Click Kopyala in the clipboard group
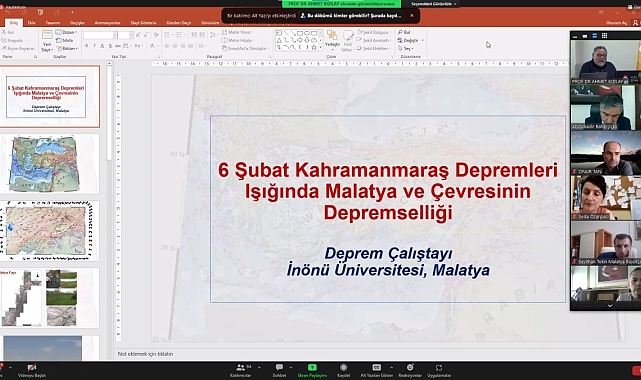Screen dimensions: 641x380 coord(13,40)
